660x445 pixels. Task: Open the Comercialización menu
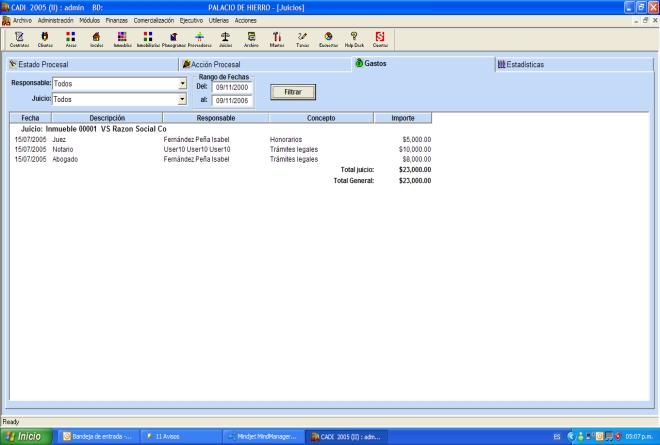click(x=154, y=20)
